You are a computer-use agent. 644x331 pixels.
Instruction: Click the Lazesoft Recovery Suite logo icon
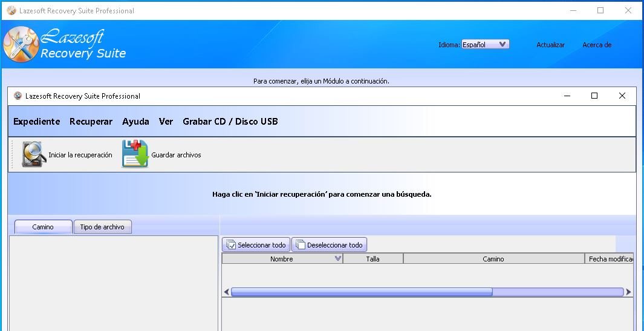[21, 44]
